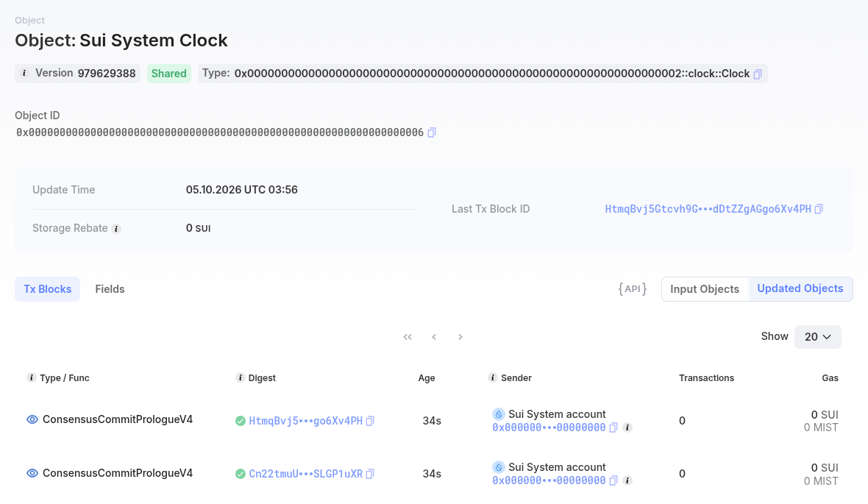Click version number 979629388
868x504 pixels.
[x=107, y=74]
